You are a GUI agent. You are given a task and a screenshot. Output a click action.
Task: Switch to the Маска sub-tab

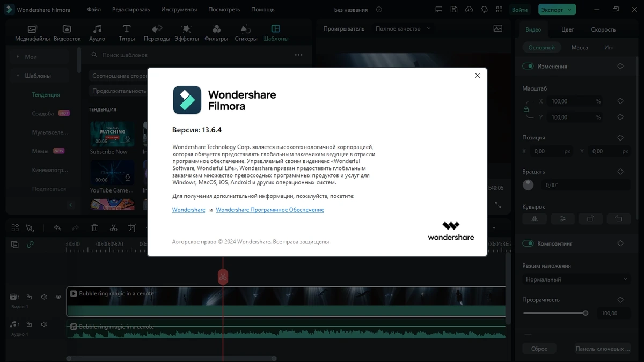tap(580, 47)
